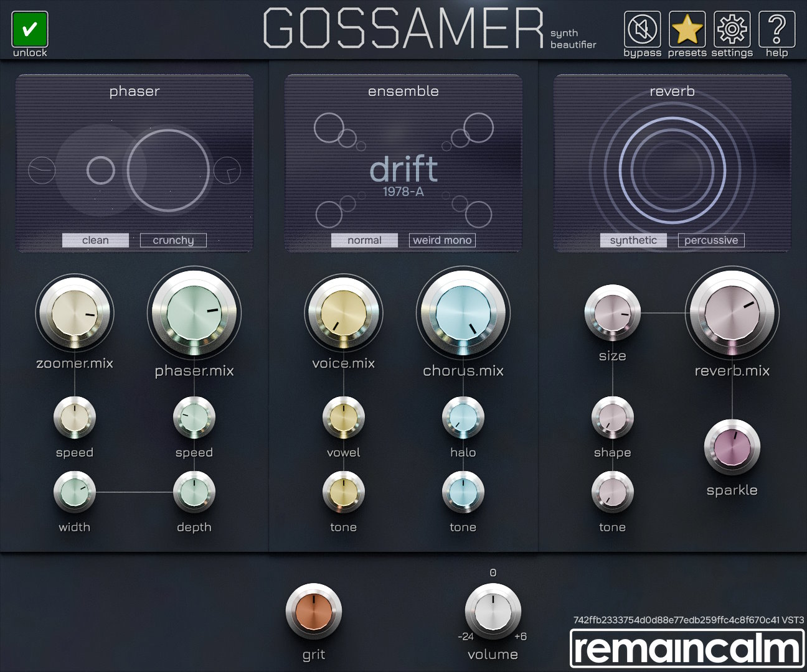Switch ensemble to normal mode

pos(364,240)
